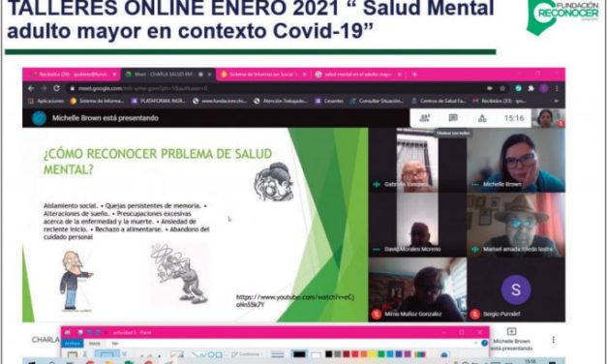Open Paint's line size selector
The width and height of the screenshot is (607, 364).
tap(277, 354)
